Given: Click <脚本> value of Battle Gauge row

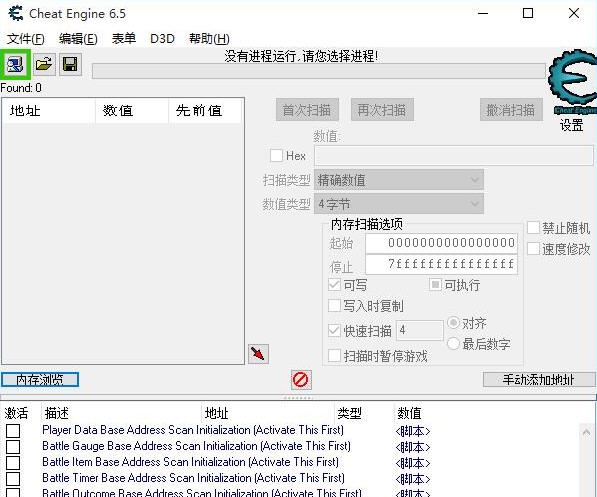Looking at the screenshot, I should [x=413, y=447].
